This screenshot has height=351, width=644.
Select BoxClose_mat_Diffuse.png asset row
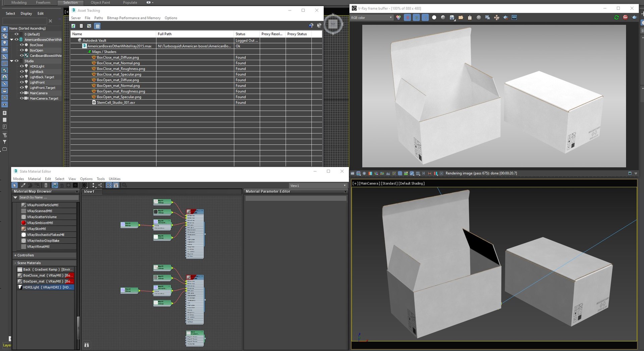click(x=196, y=57)
